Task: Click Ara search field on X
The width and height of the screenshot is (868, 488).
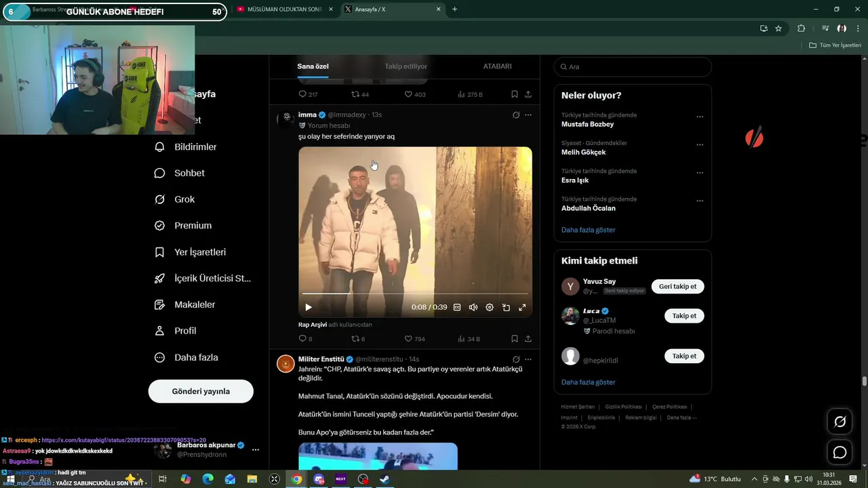Action: tap(633, 67)
